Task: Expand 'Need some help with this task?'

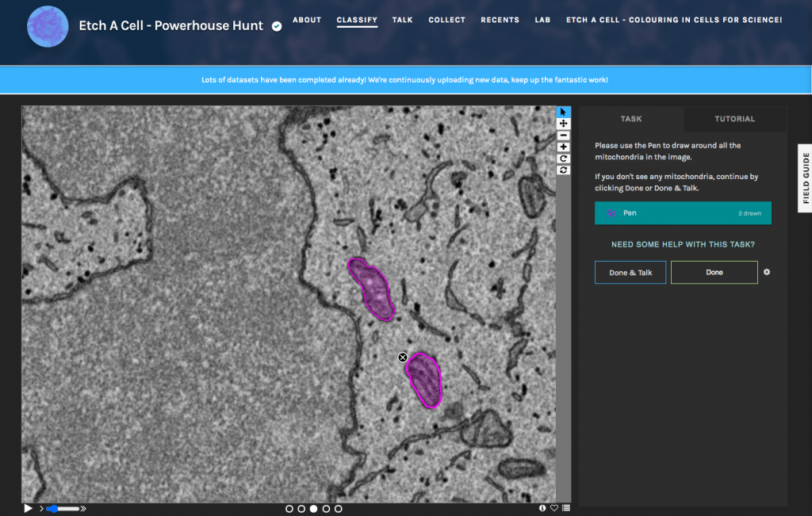Action: click(683, 244)
